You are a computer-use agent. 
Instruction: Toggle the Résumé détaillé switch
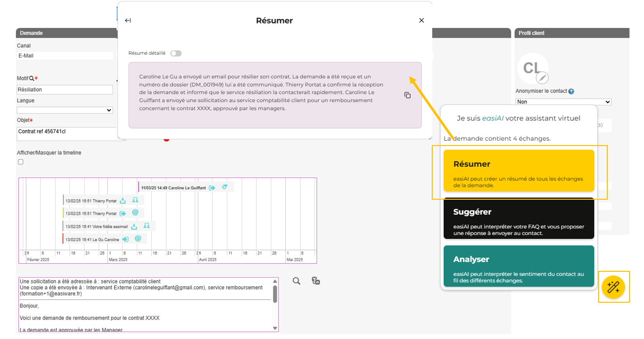pos(176,53)
